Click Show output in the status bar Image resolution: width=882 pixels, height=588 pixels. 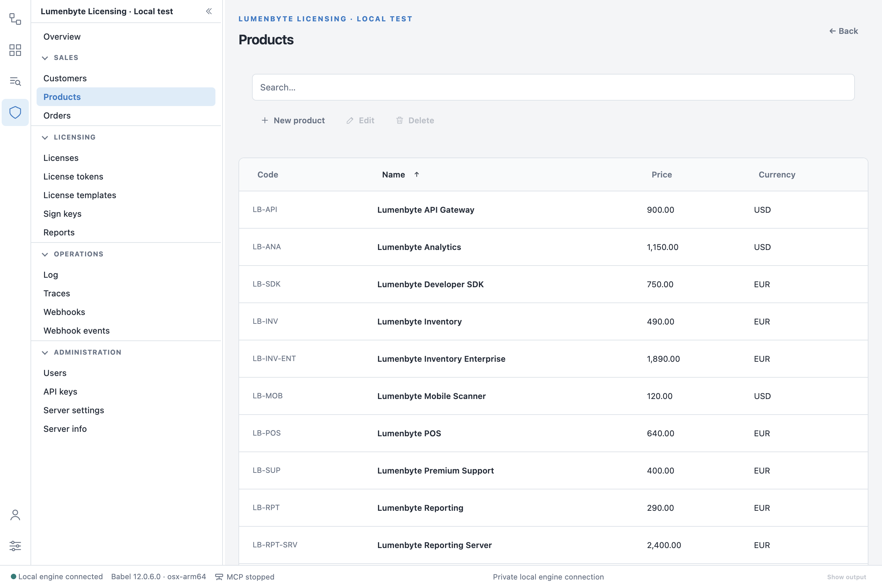click(x=846, y=577)
